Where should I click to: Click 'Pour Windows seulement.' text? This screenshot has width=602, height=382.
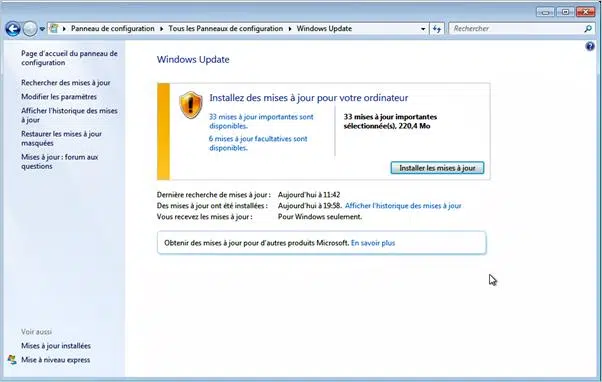[320, 217]
